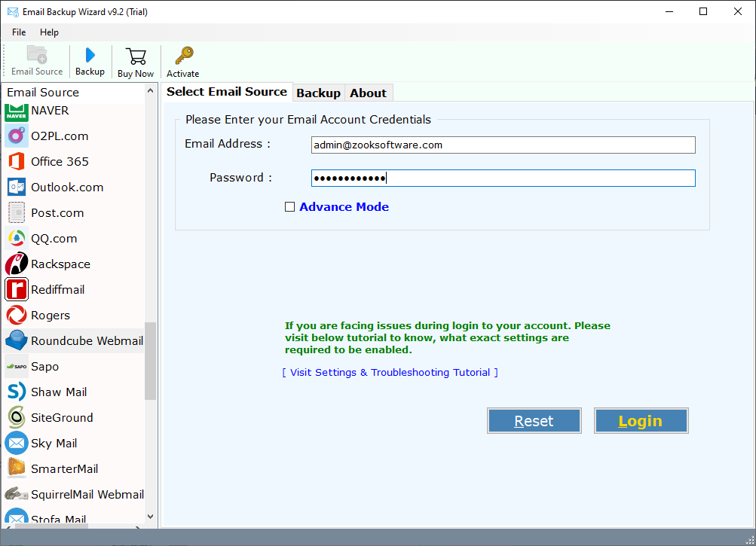Viewport: 756px width, 546px height.
Task: Select the Post.com label in list
Action: 57,212
